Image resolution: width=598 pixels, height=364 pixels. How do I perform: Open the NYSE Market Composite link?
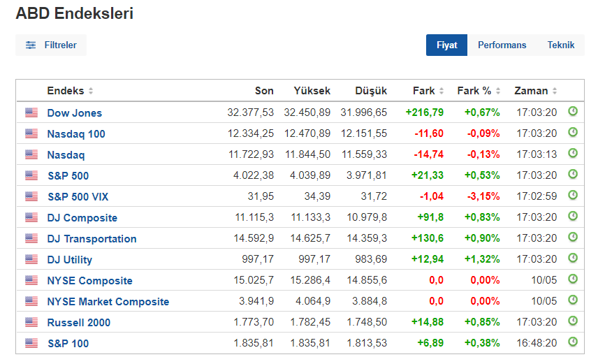[108, 301]
